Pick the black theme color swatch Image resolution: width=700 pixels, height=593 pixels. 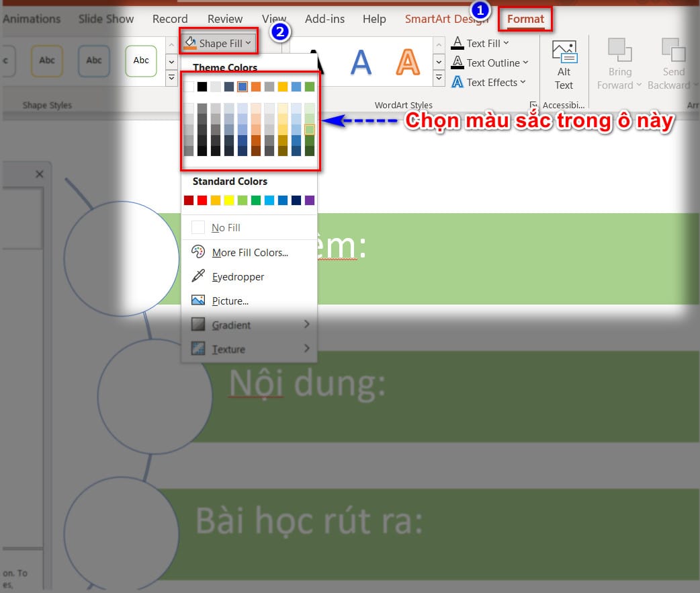click(x=202, y=87)
